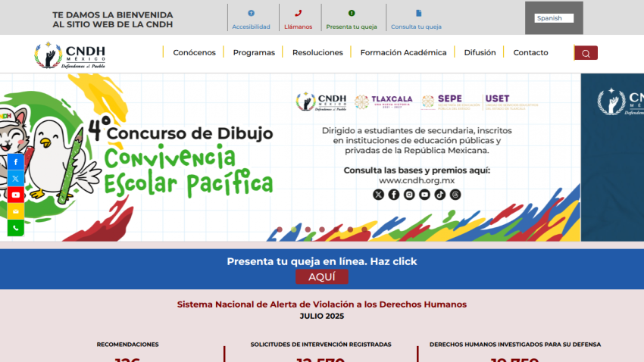Click the dark blue next slide preview
The width and height of the screenshot is (644, 362).
pos(612,158)
